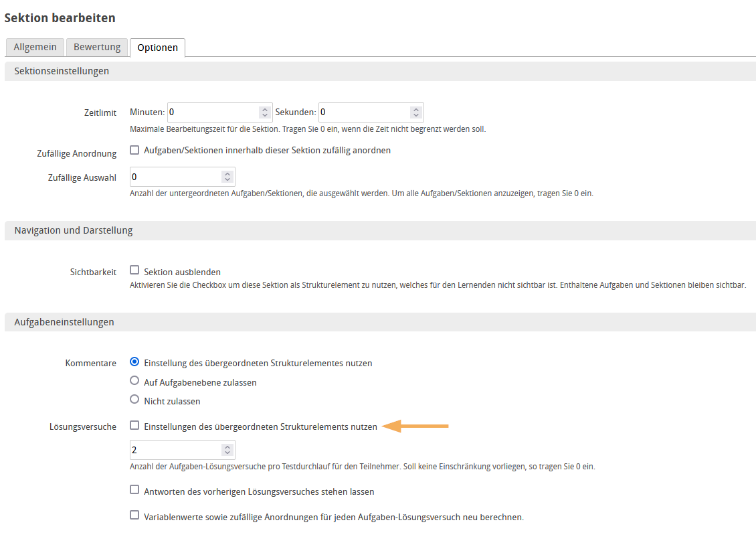The height and width of the screenshot is (553, 756).
Task: Select the parent structure element setting radio
Action: pos(134,363)
